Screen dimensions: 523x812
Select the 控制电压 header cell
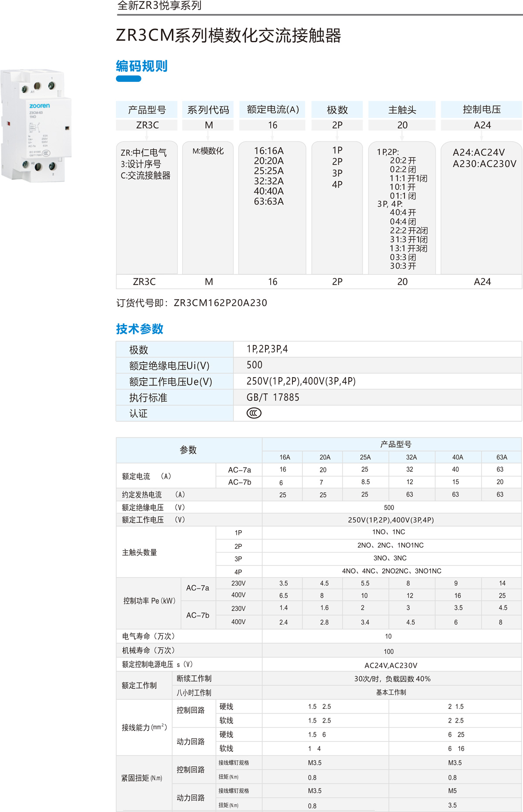[x=482, y=109]
